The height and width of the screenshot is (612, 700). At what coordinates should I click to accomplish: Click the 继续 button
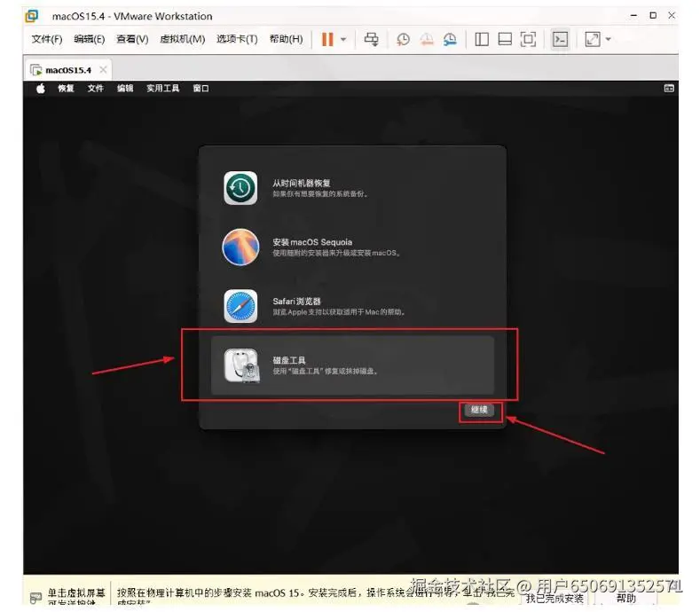click(479, 410)
